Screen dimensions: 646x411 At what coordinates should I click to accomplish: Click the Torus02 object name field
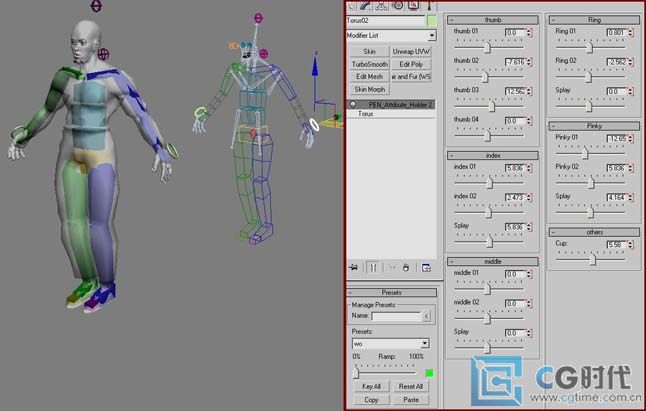coord(386,21)
